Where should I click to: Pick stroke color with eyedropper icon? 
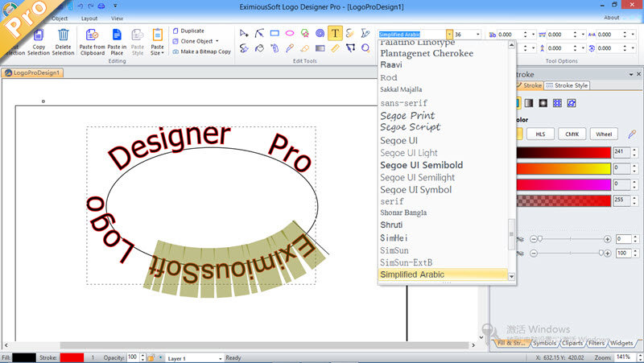(632, 134)
